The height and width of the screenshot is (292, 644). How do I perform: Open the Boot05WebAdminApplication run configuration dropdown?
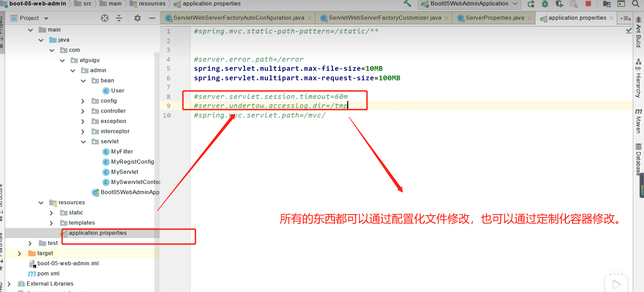pyautogui.click(x=470, y=4)
